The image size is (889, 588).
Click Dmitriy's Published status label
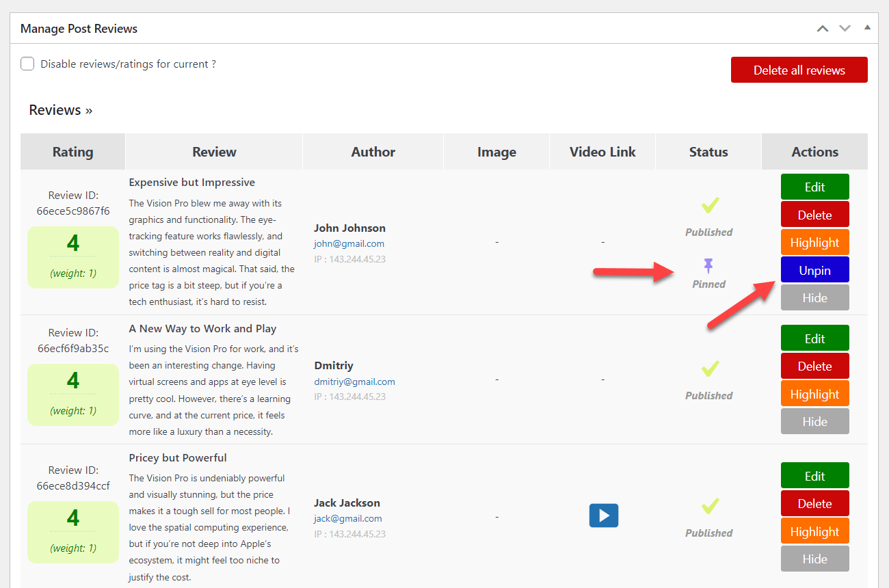tap(709, 396)
